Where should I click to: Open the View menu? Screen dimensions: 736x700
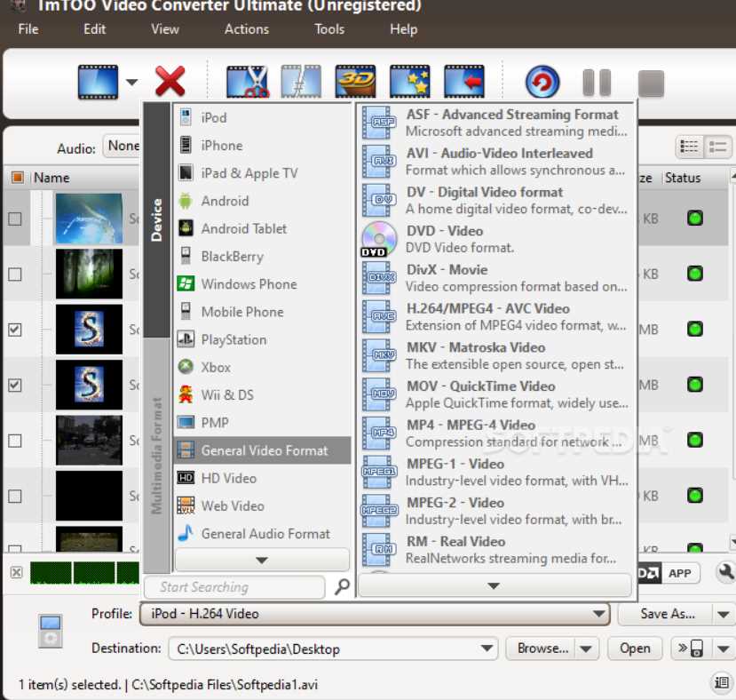165,29
